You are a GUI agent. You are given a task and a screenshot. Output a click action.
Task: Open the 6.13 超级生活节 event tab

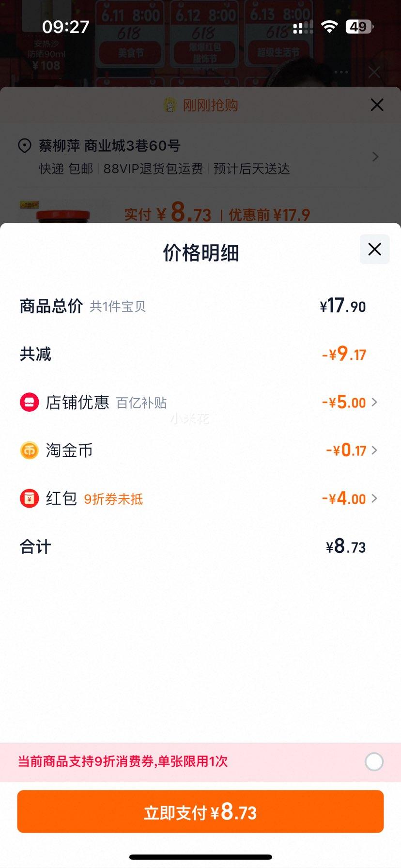coord(278,34)
